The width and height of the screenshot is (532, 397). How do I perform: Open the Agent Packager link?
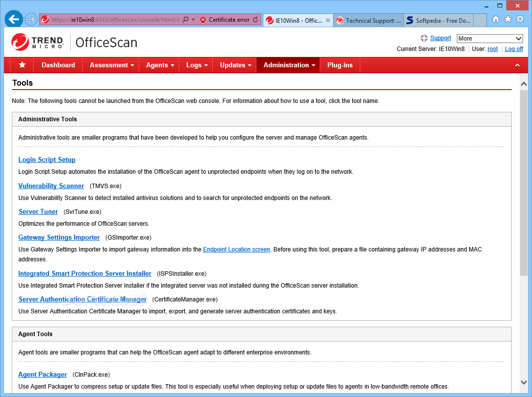click(x=43, y=374)
